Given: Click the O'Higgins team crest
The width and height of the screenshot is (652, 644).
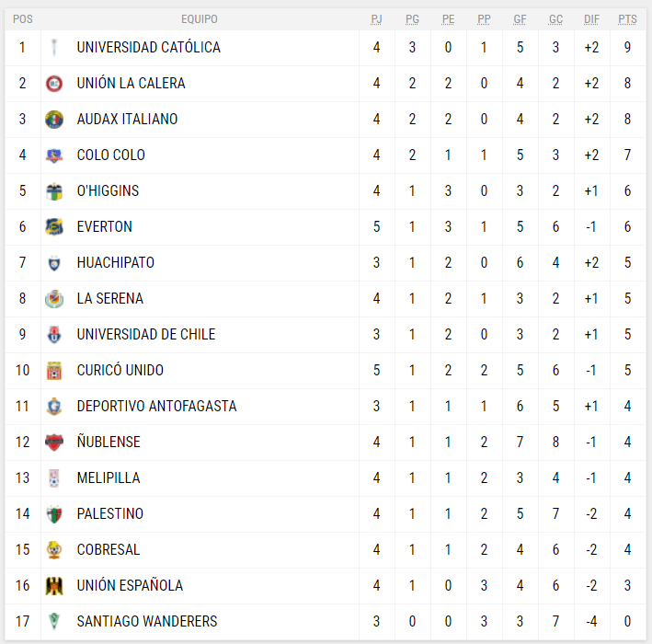Looking at the screenshot, I should pos(54,190).
